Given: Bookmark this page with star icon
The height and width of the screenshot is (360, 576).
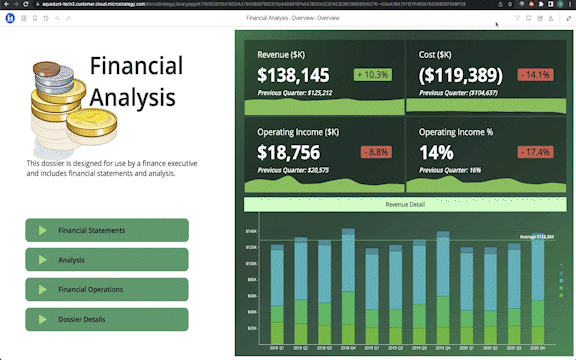Looking at the screenshot, I should click(510, 4).
